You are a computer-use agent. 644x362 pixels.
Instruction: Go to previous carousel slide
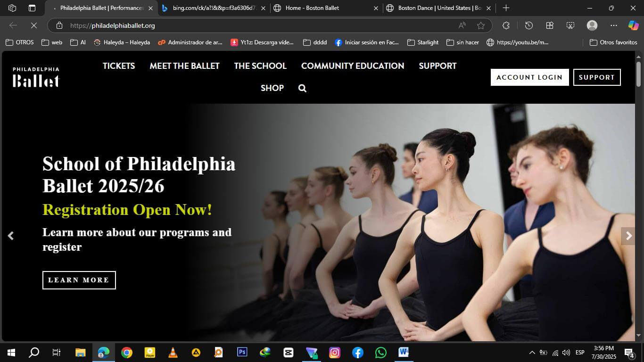(x=11, y=236)
